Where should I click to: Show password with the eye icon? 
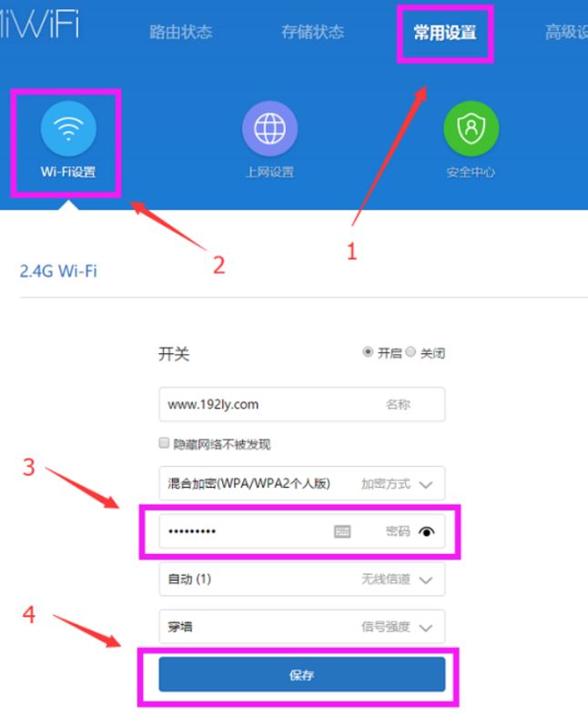(426, 531)
